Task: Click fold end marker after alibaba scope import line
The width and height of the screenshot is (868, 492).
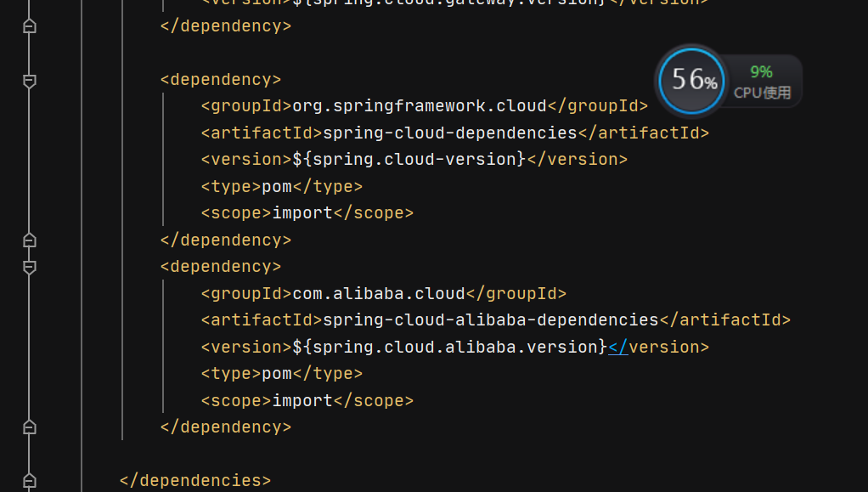Action: [x=30, y=427]
